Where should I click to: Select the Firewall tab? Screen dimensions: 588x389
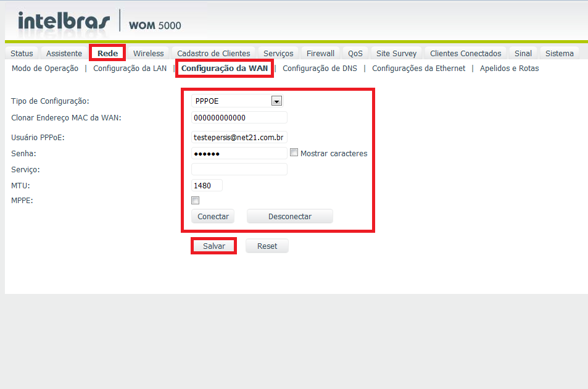[320, 54]
